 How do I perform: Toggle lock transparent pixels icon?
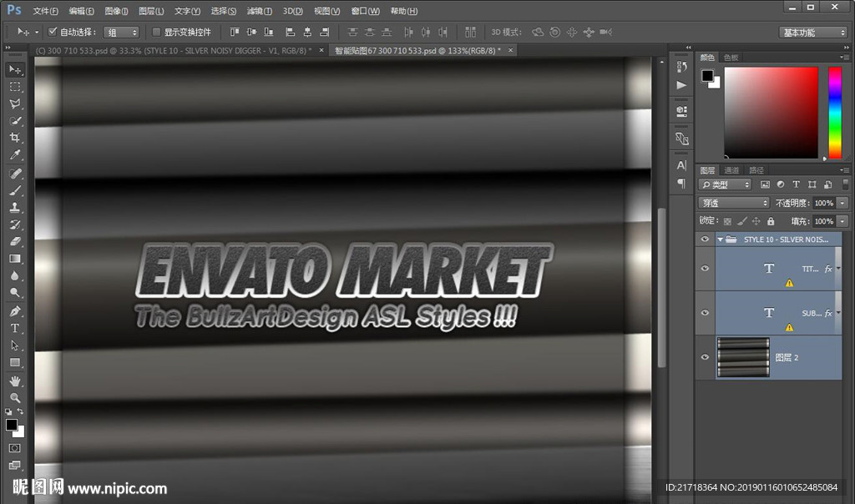[727, 221]
